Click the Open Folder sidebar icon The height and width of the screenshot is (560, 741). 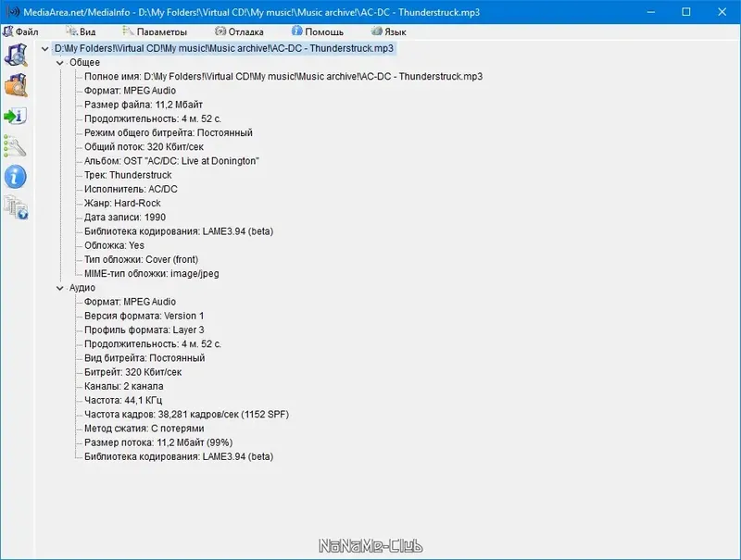click(16, 85)
